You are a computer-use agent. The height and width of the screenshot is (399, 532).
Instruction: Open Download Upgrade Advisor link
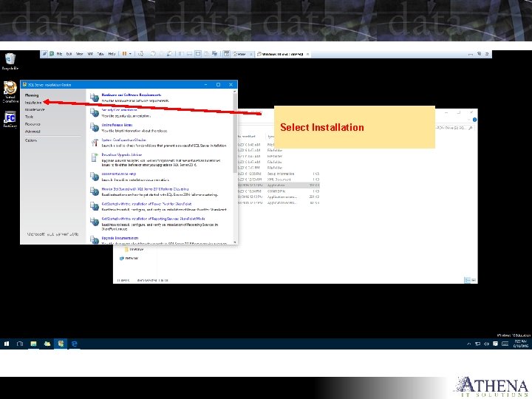122,154
